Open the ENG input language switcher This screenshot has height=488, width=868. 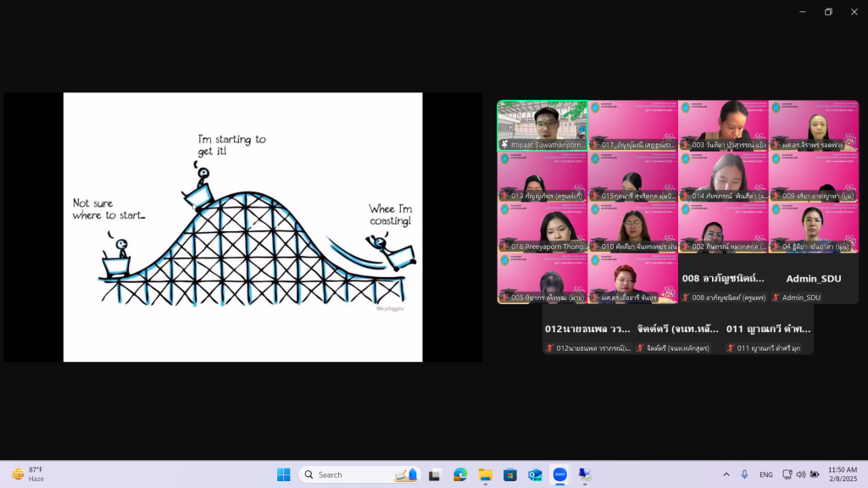(766, 474)
